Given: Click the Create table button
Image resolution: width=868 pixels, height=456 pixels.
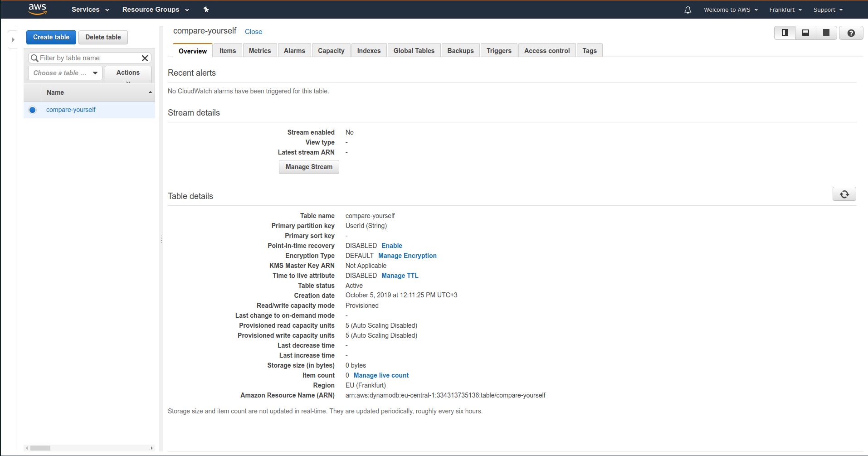Looking at the screenshot, I should 51,37.
